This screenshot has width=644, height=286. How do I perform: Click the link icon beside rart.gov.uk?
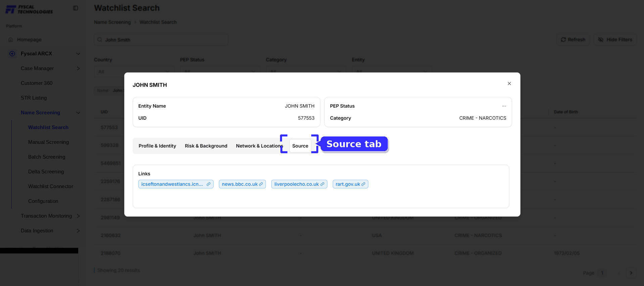point(363,184)
